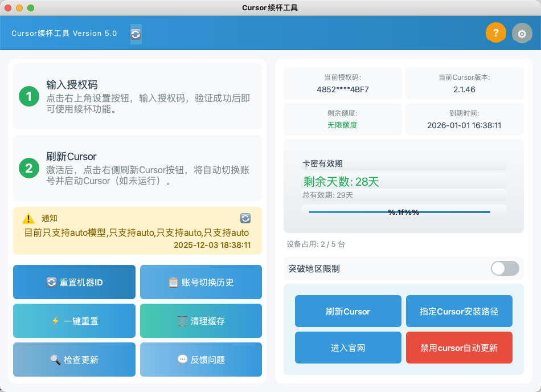This screenshot has width=541, height=392.
Task: Open 反馈问题 feedback dialog
Action: (x=200, y=360)
